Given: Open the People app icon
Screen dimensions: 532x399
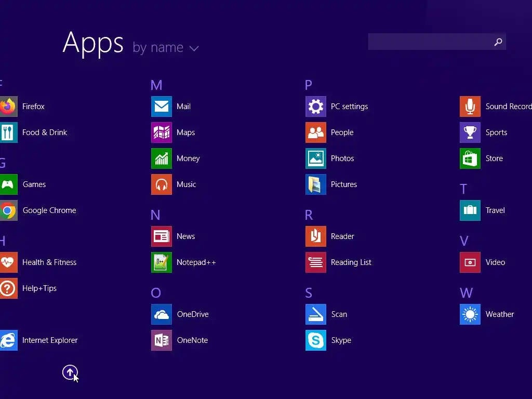Looking at the screenshot, I should [316, 132].
